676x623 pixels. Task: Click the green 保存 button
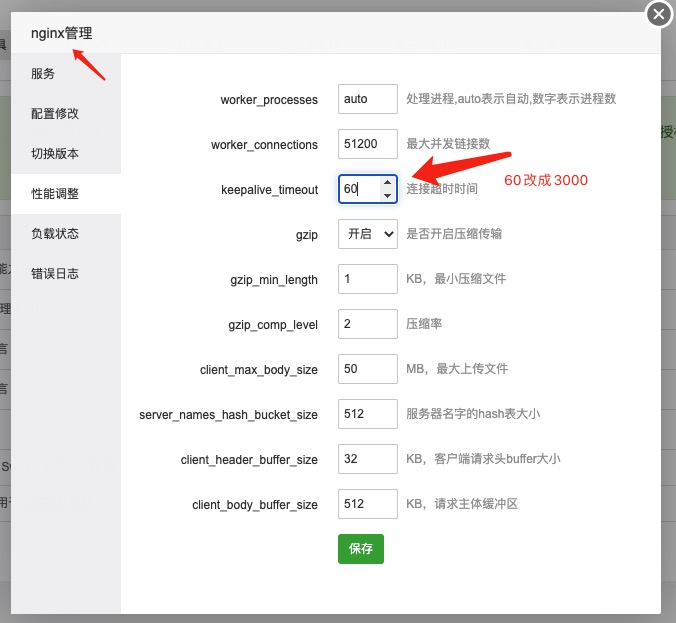tap(361, 549)
